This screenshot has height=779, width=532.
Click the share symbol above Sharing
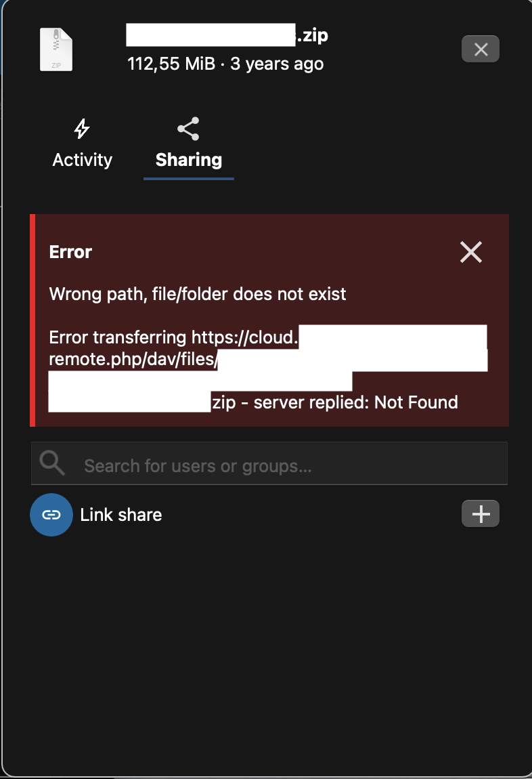(188, 129)
